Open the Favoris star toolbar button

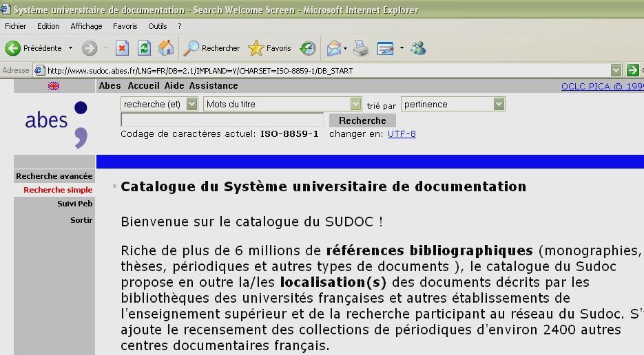270,48
